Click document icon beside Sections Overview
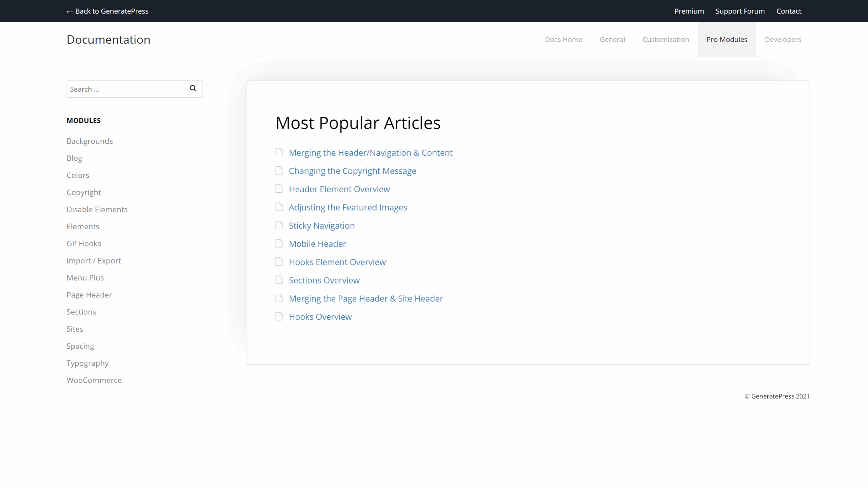 (279, 280)
